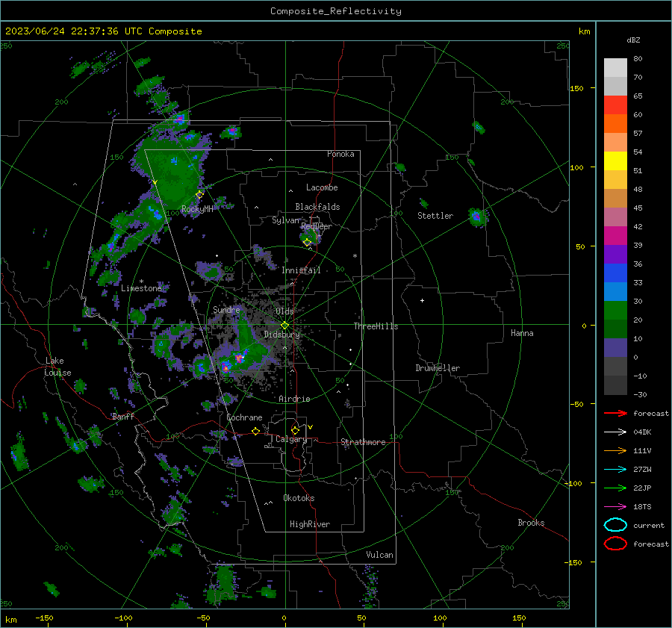Click the bright yellow swatch below 54
This screenshot has height=628, width=672.
615,161
